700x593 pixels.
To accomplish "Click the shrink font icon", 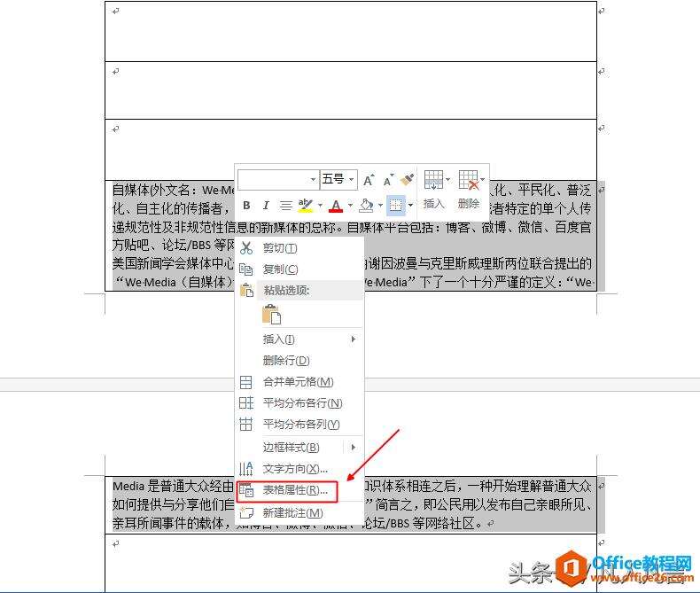I will point(388,180).
